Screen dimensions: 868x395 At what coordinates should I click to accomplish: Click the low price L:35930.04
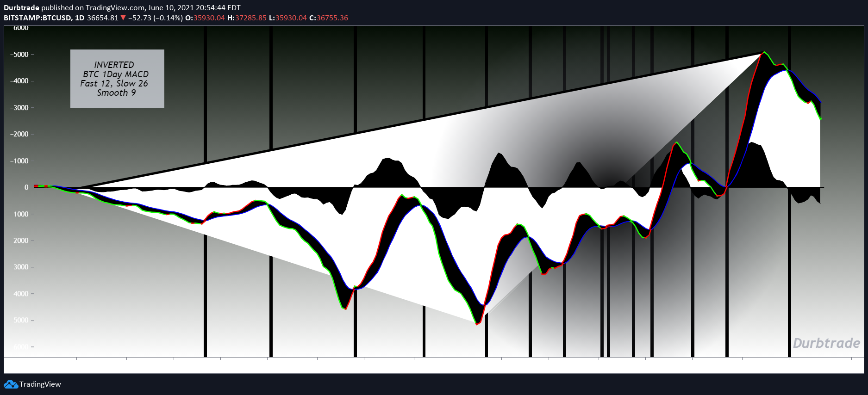[287, 18]
